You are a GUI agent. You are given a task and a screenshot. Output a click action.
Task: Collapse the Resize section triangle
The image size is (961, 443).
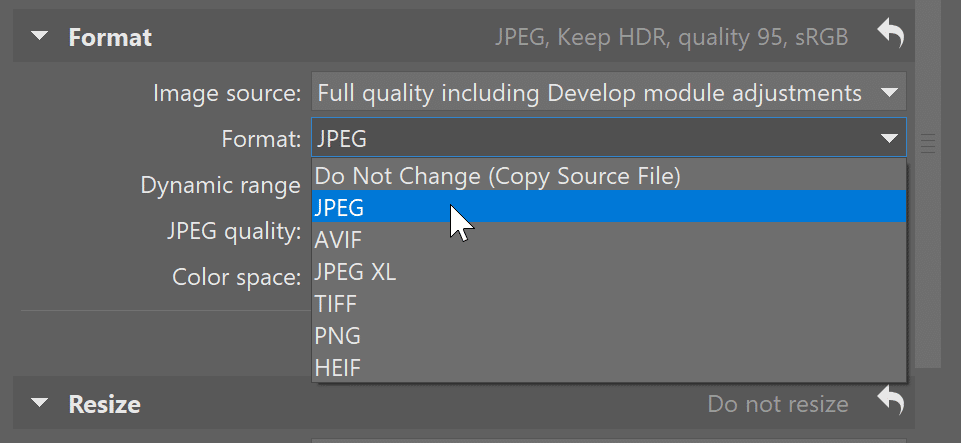(39, 404)
